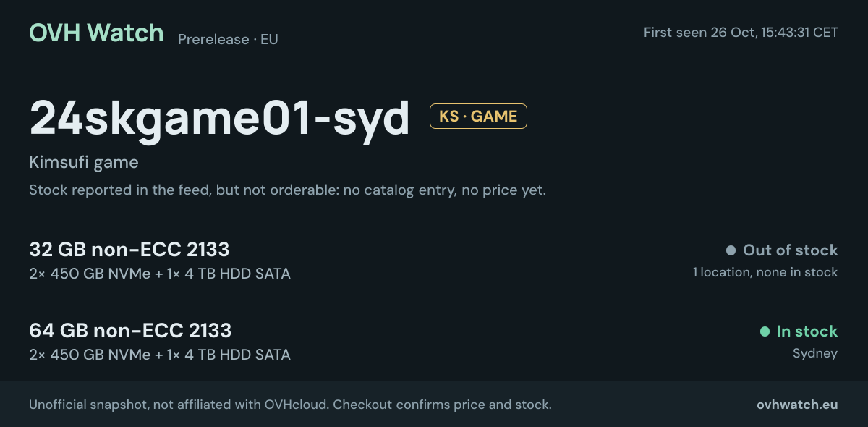Select the Prerelease · EU label
Screen dimensions: 868x427
pos(228,39)
